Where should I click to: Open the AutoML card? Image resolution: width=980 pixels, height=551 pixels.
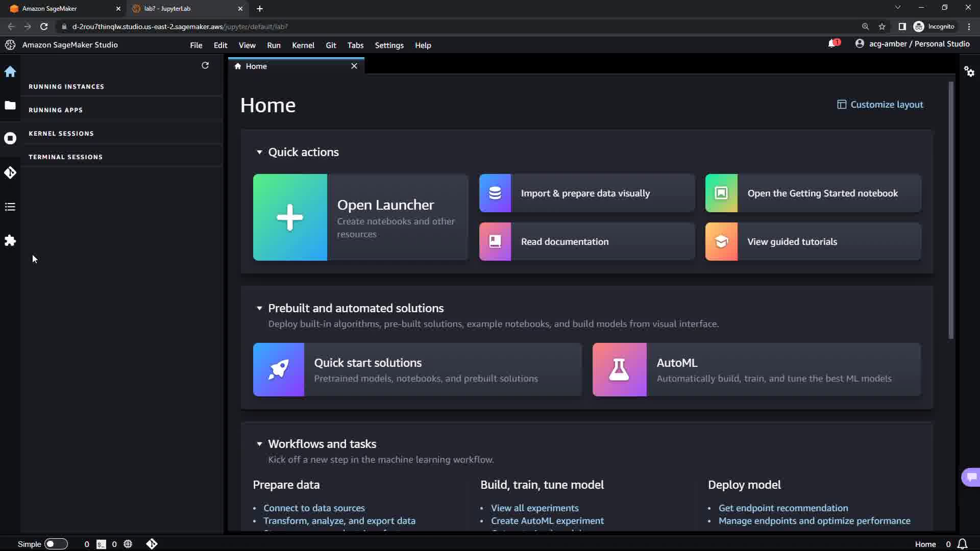(x=756, y=370)
